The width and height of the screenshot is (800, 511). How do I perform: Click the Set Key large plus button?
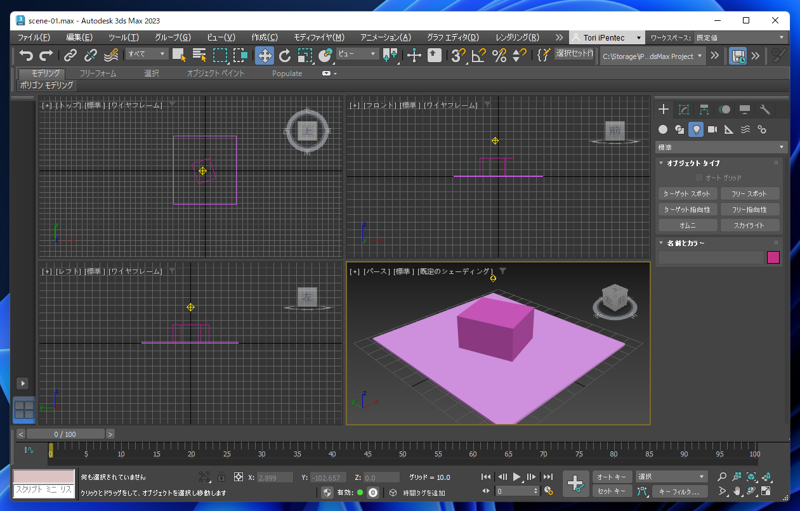click(575, 483)
